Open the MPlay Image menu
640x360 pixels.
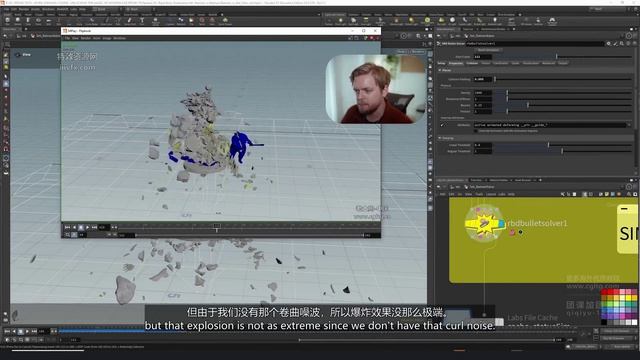click(107, 38)
